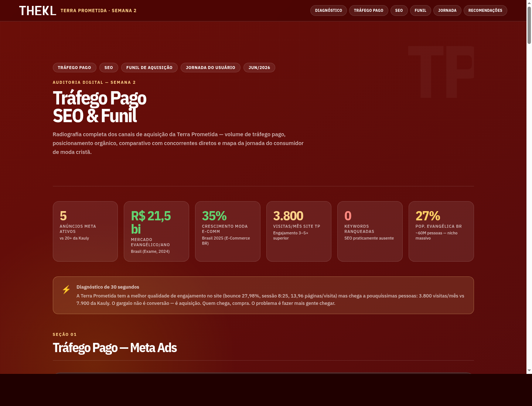532x406 pixels.
Task: Click the SEO tag pill below header
Action: tap(109, 68)
